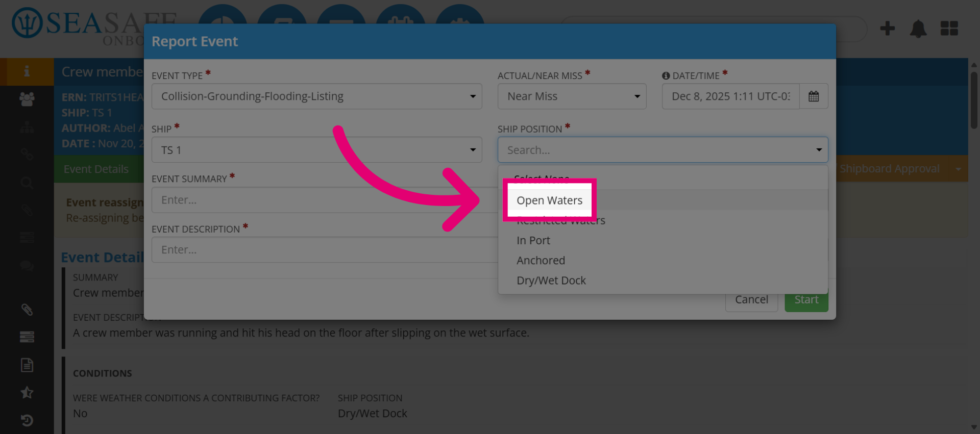Open the apps grid icon in header
The height and width of the screenshot is (434, 980).
pyautogui.click(x=949, y=29)
